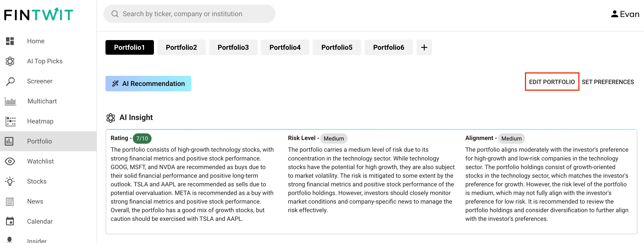
Task: Click the Risk Level Medium badge
Action: (x=333, y=138)
